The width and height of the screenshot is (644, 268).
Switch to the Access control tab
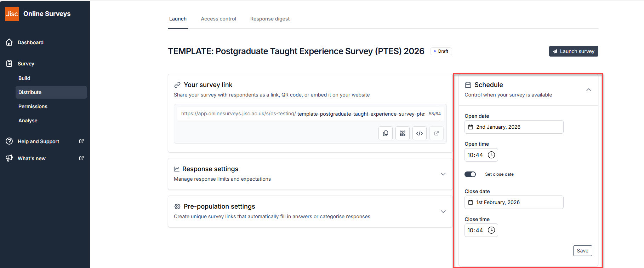point(218,19)
